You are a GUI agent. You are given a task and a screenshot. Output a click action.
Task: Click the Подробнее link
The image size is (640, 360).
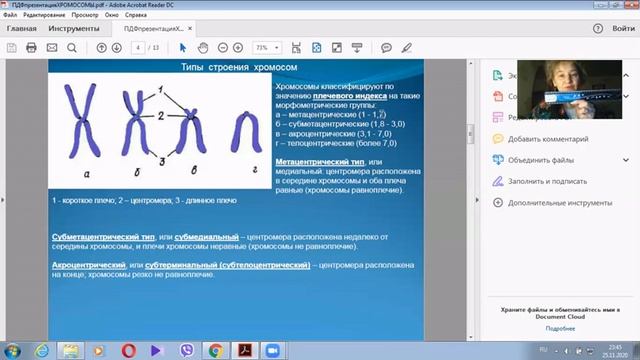coord(560,329)
